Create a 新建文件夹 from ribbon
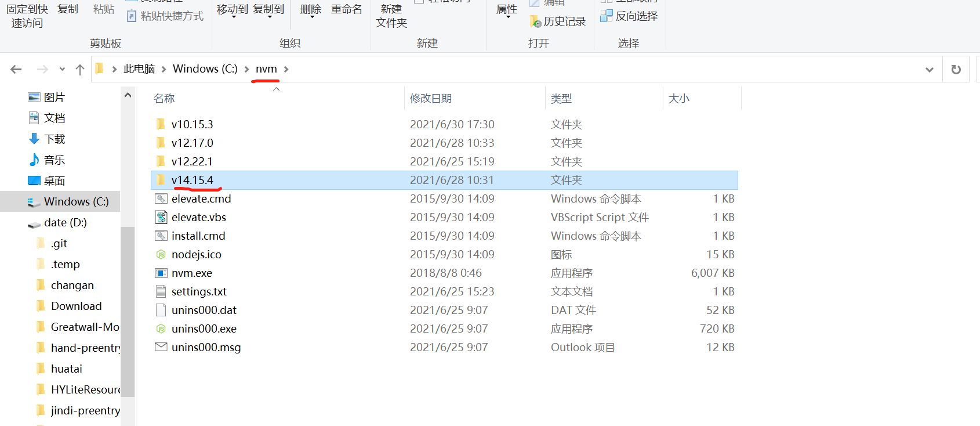This screenshot has height=426, width=980. 391,16
